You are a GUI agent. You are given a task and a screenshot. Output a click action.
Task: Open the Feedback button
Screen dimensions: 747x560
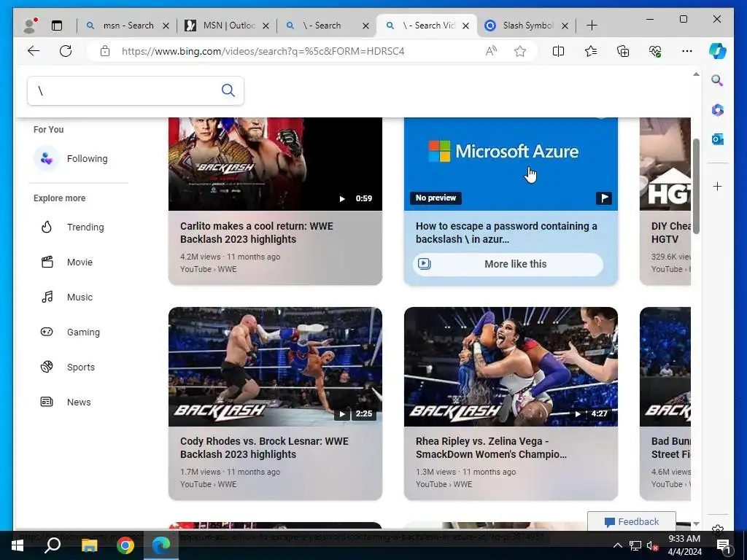pos(631,521)
